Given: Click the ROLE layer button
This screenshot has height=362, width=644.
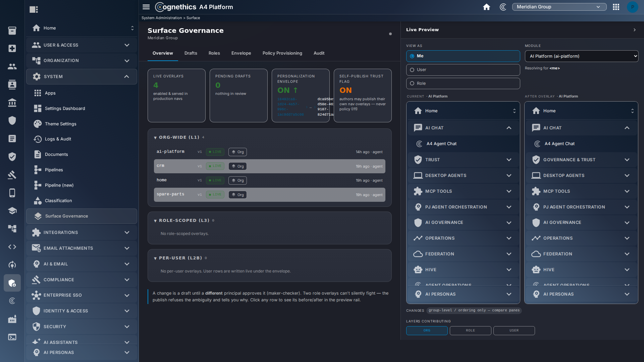Looking at the screenshot, I should coord(470,330).
